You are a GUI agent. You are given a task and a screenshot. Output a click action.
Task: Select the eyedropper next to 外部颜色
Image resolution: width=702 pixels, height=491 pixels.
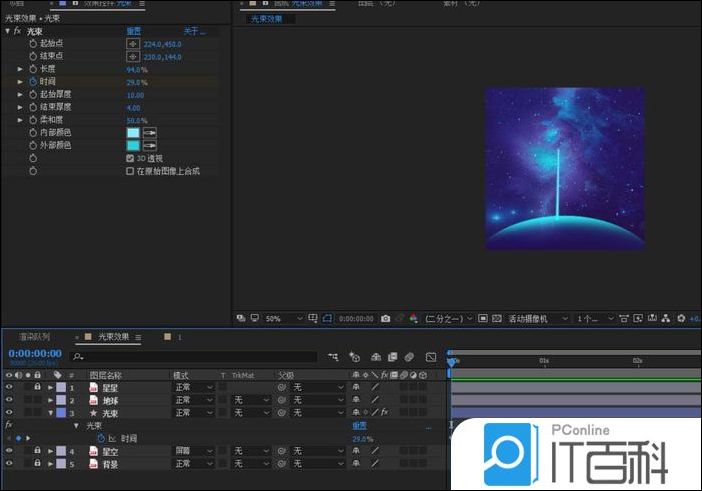pyautogui.click(x=150, y=145)
